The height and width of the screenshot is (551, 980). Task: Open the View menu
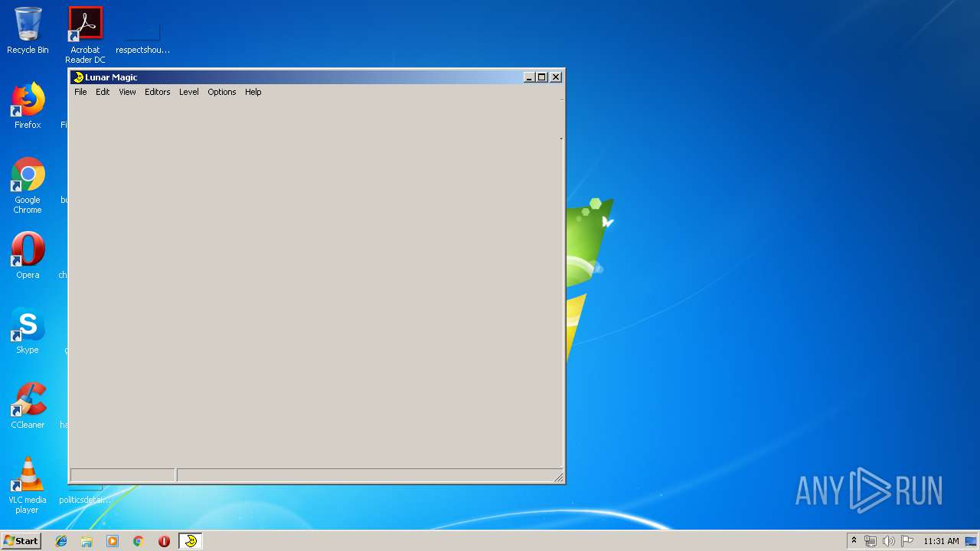coord(127,92)
